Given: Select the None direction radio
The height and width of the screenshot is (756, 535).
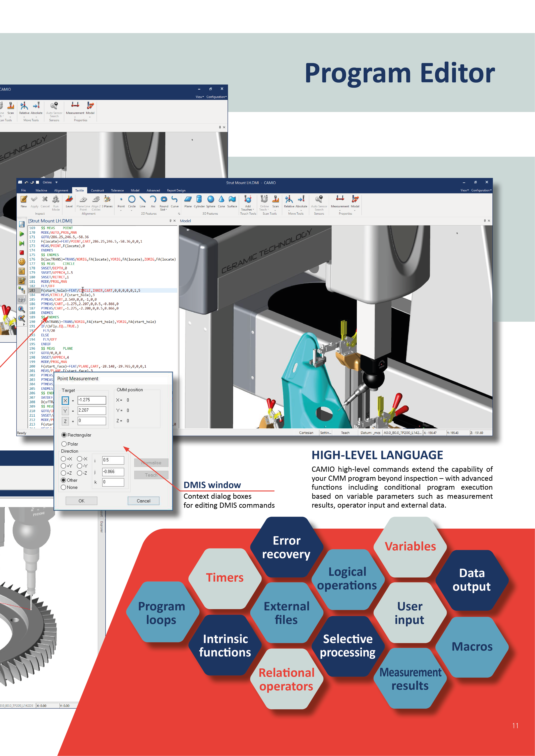Looking at the screenshot, I should click(x=63, y=487).
